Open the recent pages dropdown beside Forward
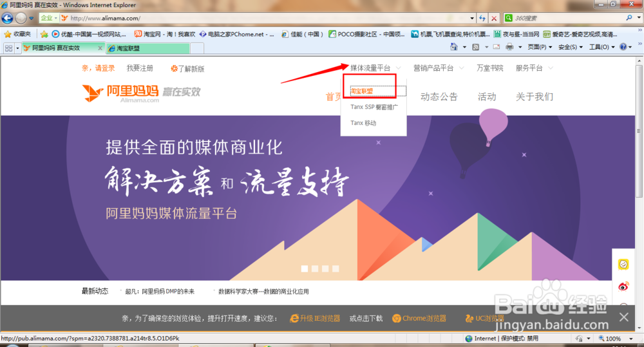 click(31, 19)
